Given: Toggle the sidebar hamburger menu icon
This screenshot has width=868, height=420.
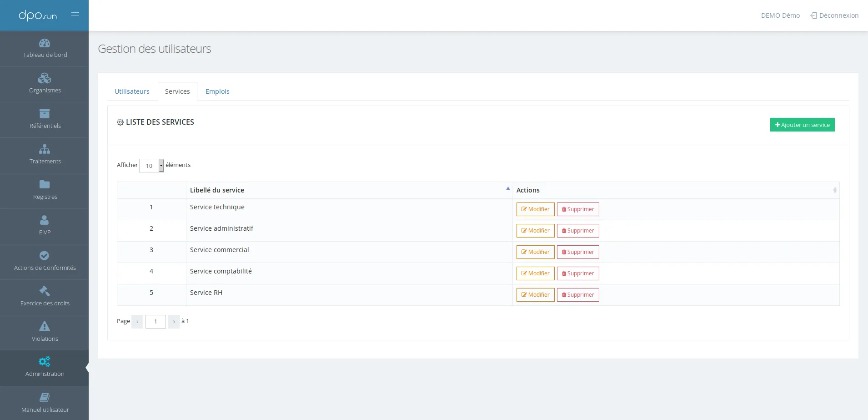Looking at the screenshot, I should 75,15.
